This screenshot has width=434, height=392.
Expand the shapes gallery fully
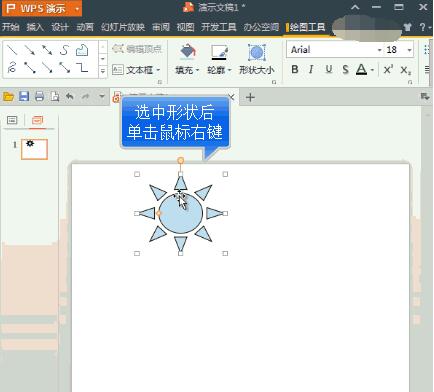(103, 71)
